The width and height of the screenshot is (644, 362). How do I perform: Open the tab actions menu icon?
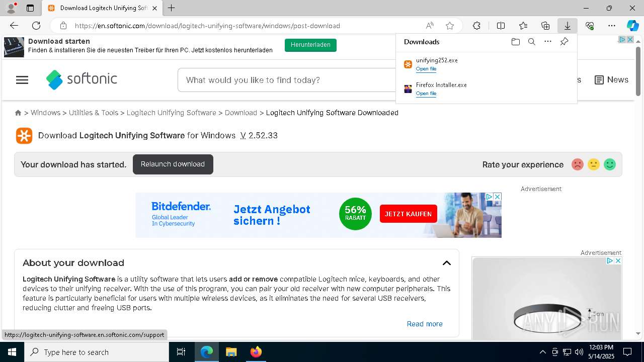coord(30,8)
